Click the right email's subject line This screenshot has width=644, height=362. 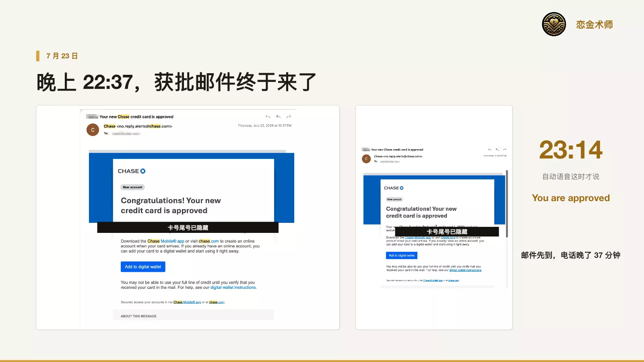tap(397, 150)
